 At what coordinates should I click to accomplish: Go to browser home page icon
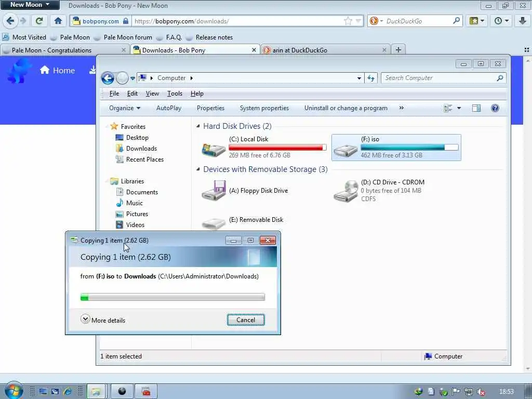pos(58,21)
